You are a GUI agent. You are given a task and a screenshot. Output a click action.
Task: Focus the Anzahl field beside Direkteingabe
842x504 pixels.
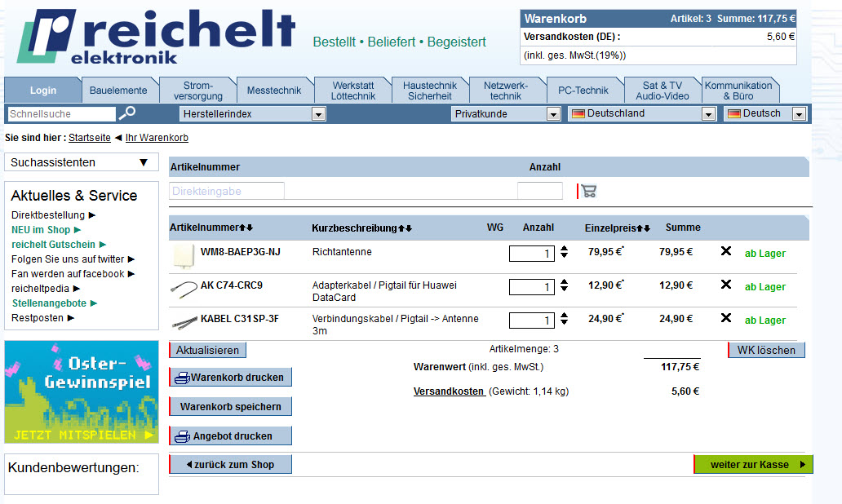539,191
